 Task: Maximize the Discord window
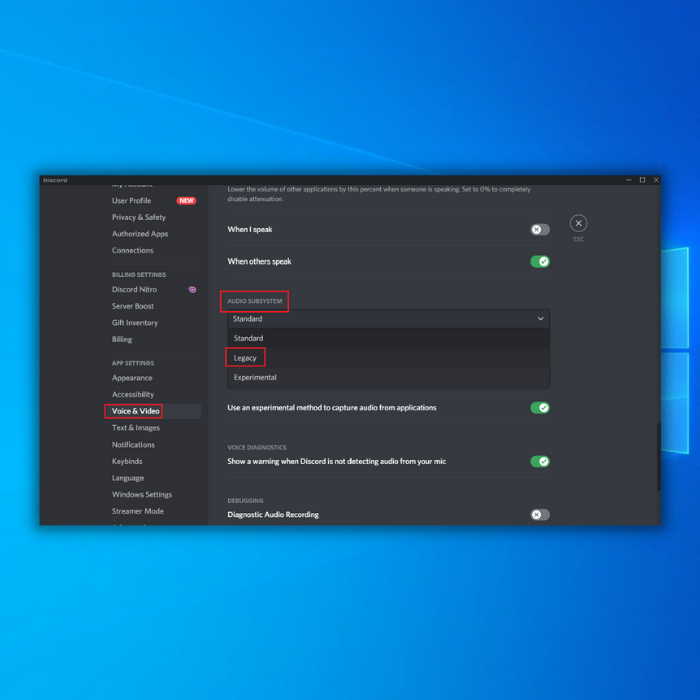[x=642, y=180]
